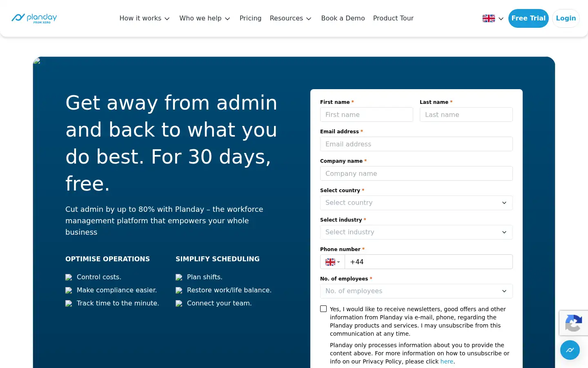Go to the Pricing page
The height and width of the screenshot is (368, 588).
pyautogui.click(x=250, y=18)
